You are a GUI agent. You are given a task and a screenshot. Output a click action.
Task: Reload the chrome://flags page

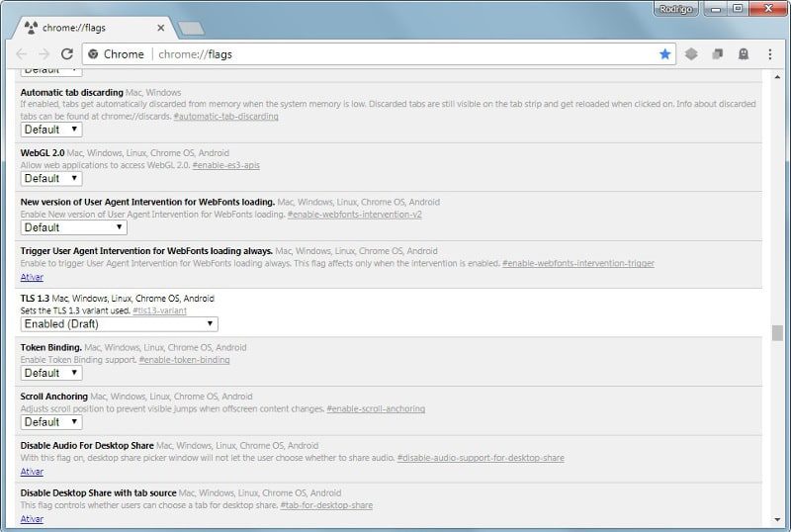pos(67,54)
